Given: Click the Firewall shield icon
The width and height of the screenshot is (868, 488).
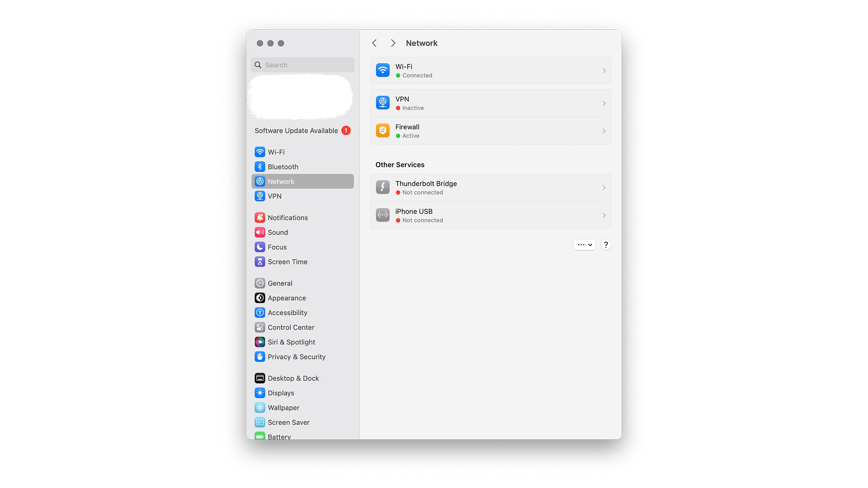Looking at the screenshot, I should (382, 130).
